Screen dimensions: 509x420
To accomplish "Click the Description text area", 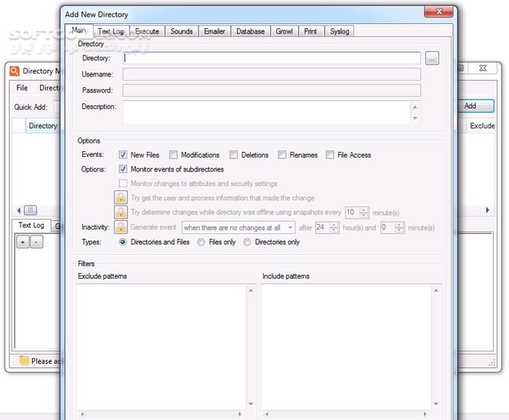I will point(266,112).
